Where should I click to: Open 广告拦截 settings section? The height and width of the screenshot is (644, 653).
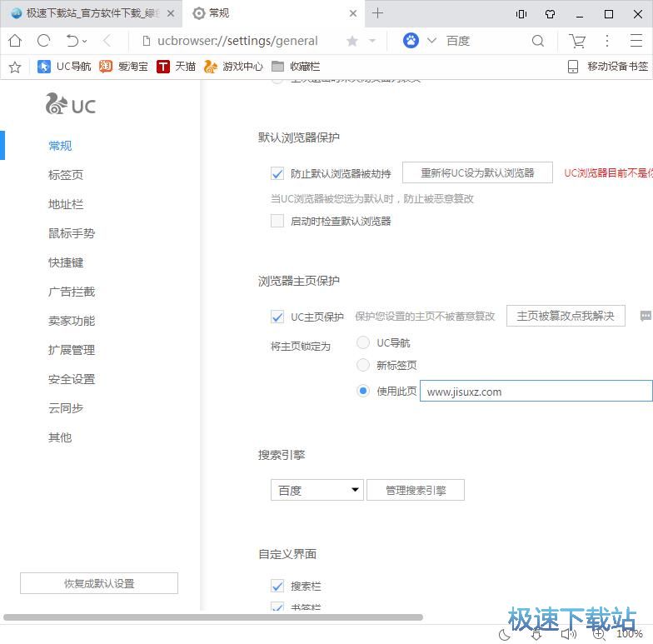[72, 292]
